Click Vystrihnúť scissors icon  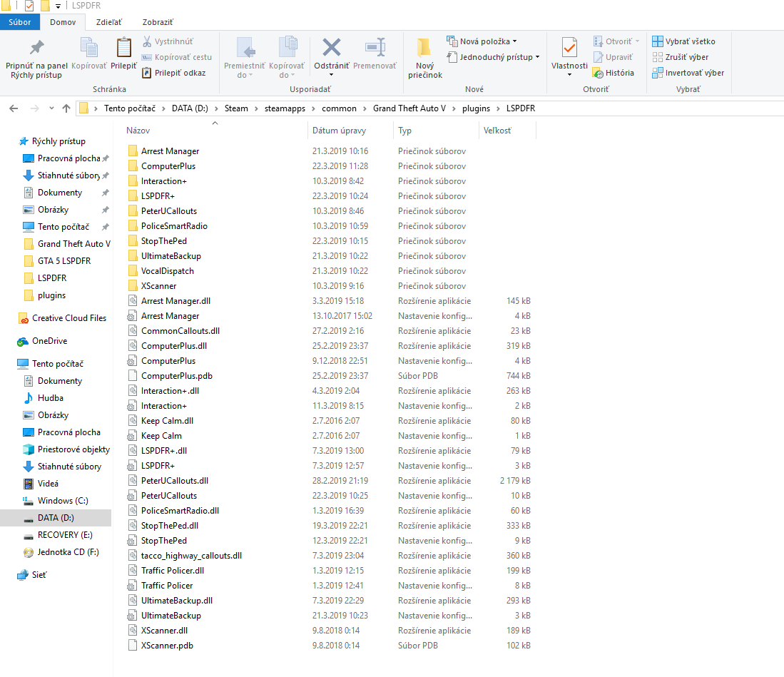point(147,41)
